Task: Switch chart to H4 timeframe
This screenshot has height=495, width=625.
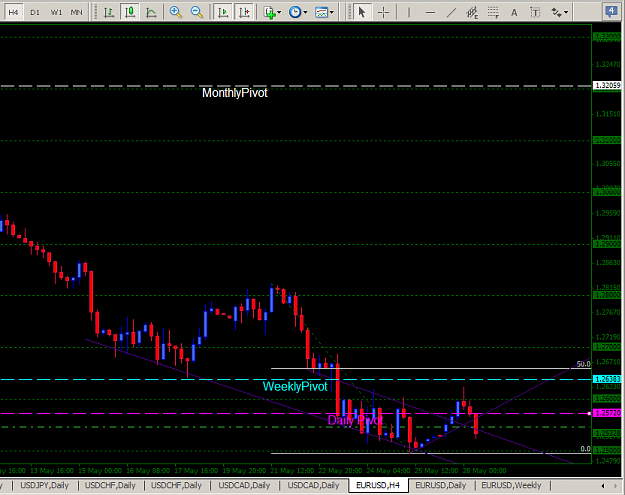Action: (x=13, y=12)
